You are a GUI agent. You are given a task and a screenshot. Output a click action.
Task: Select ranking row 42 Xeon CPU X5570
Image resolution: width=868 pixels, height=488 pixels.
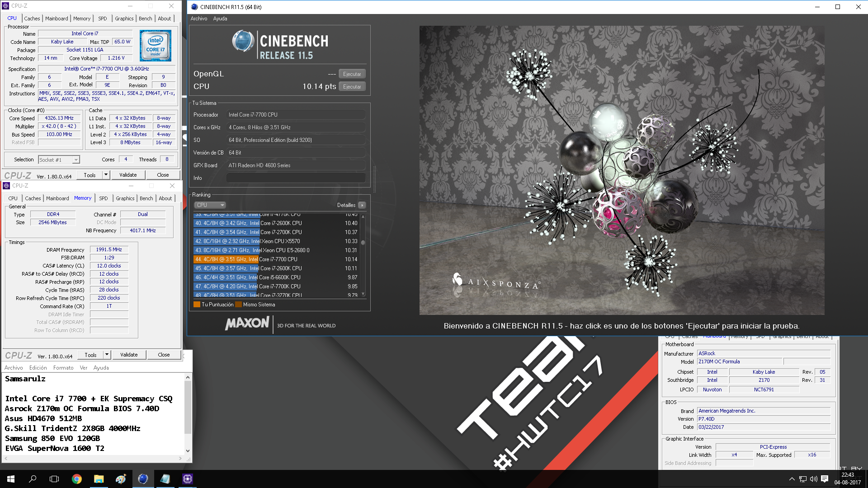coord(276,241)
